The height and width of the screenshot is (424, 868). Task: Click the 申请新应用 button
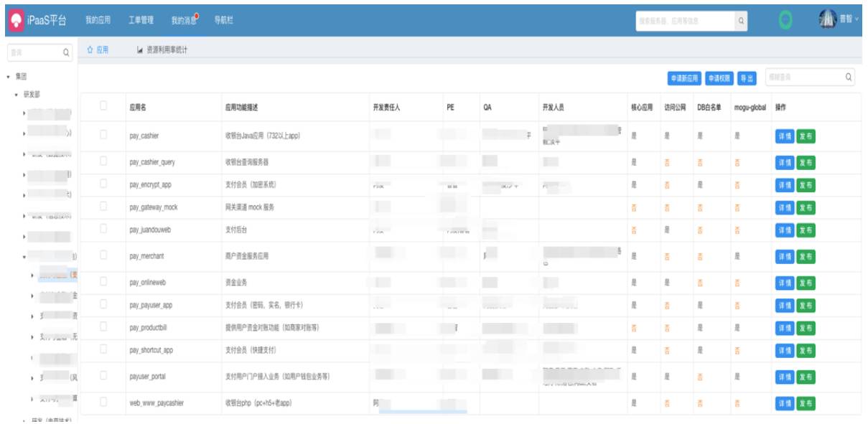click(684, 78)
